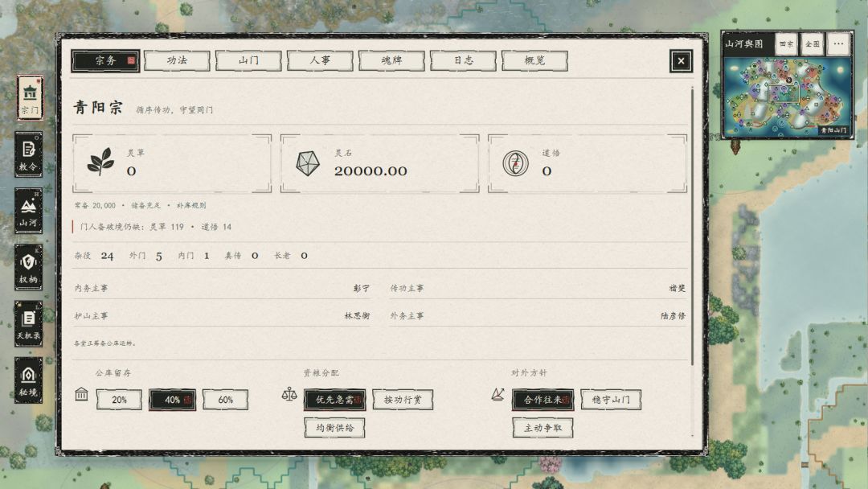Open the 天机录 sidebar panel

click(x=29, y=324)
